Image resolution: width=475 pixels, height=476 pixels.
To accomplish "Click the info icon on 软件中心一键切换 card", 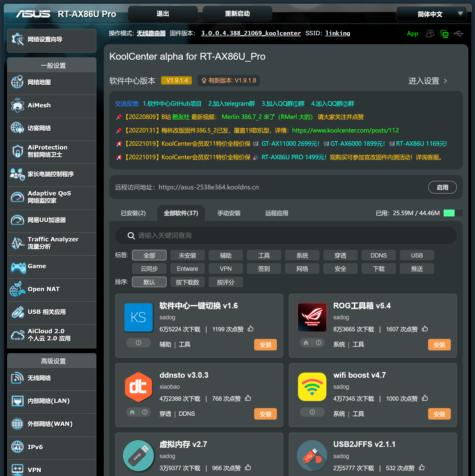I will pyautogui.click(x=138, y=343).
